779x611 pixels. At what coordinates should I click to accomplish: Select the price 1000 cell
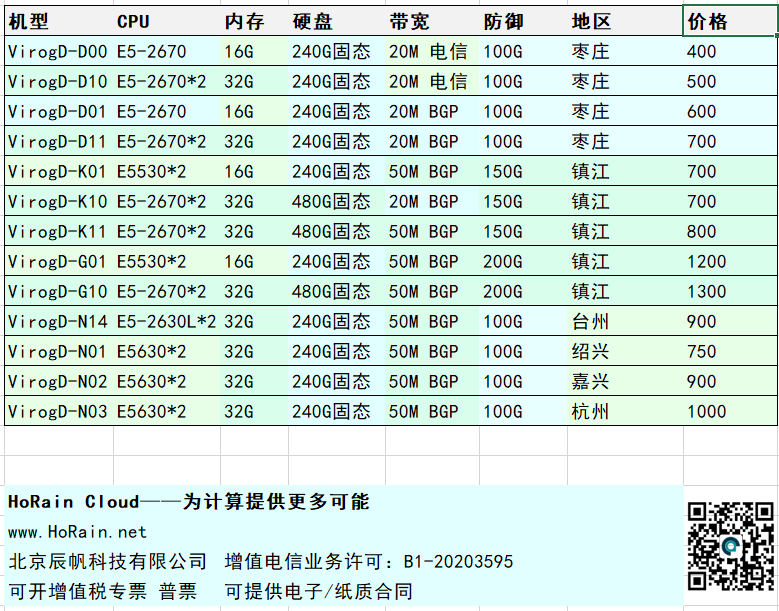coord(730,411)
